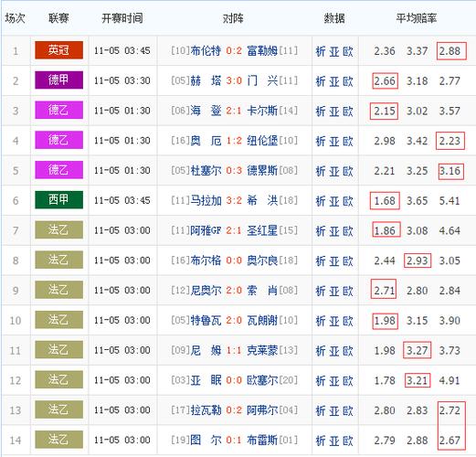Click the 西甲 league badge
Screen dimensions: 476x457
[59, 200]
